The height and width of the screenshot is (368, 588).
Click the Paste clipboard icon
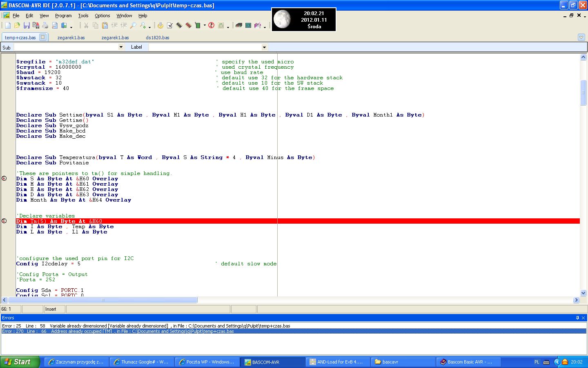pyautogui.click(x=105, y=25)
